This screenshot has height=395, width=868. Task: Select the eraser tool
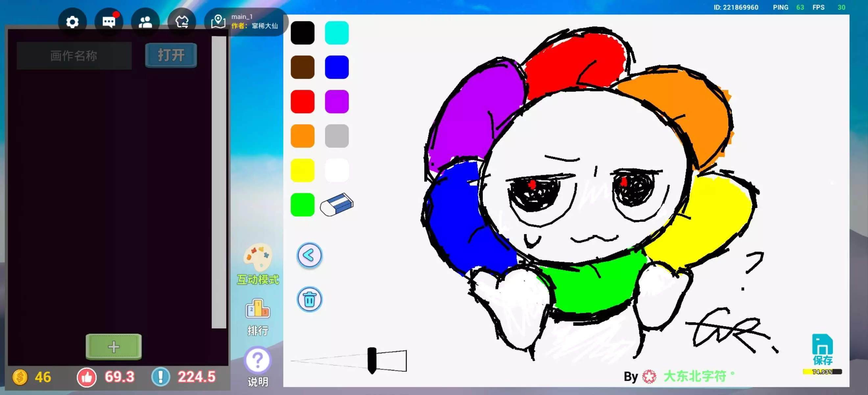point(336,204)
